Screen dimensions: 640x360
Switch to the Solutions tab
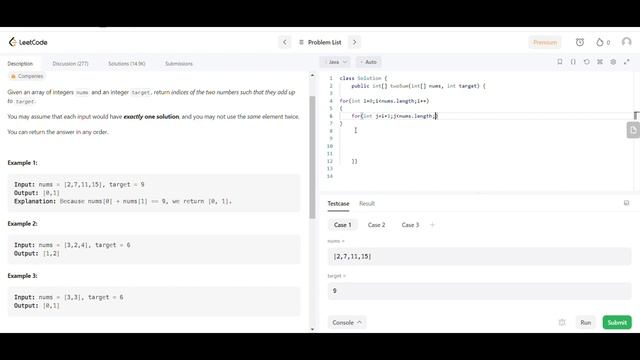[127, 64]
